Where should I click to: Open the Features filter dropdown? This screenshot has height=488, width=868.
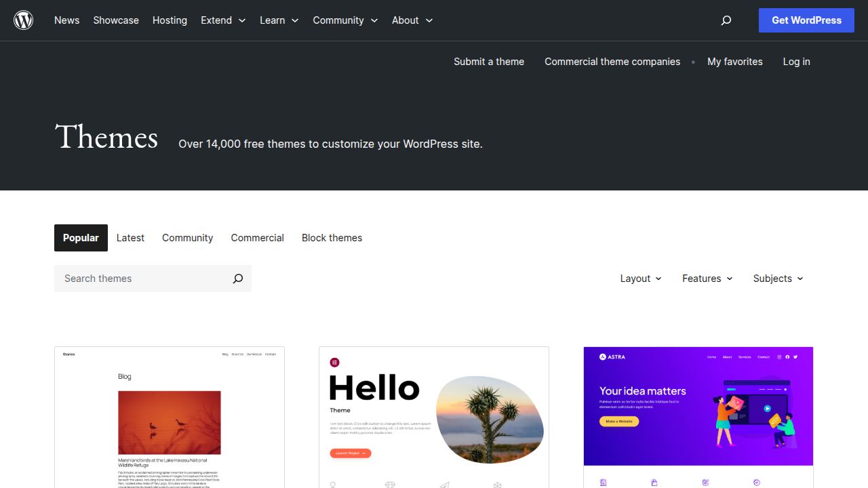coord(707,279)
